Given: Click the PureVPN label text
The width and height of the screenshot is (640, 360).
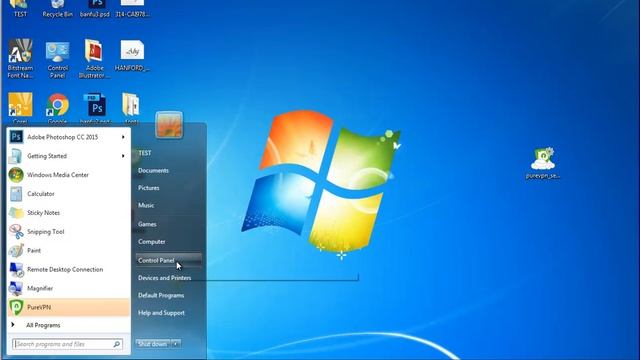Looking at the screenshot, I should (x=39, y=307).
